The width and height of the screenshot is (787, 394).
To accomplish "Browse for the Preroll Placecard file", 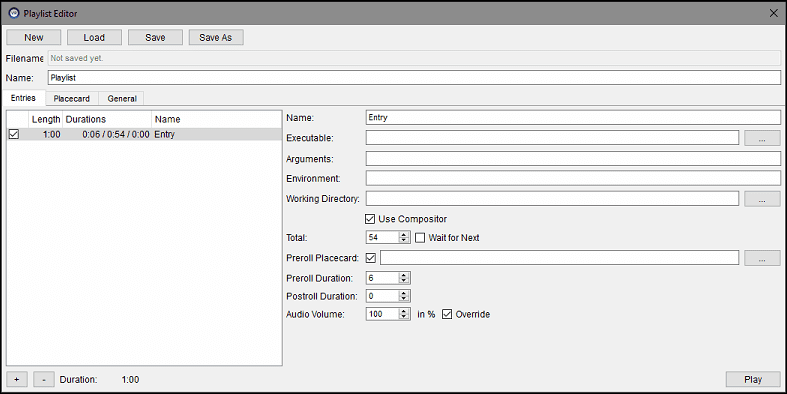I will pos(762,258).
